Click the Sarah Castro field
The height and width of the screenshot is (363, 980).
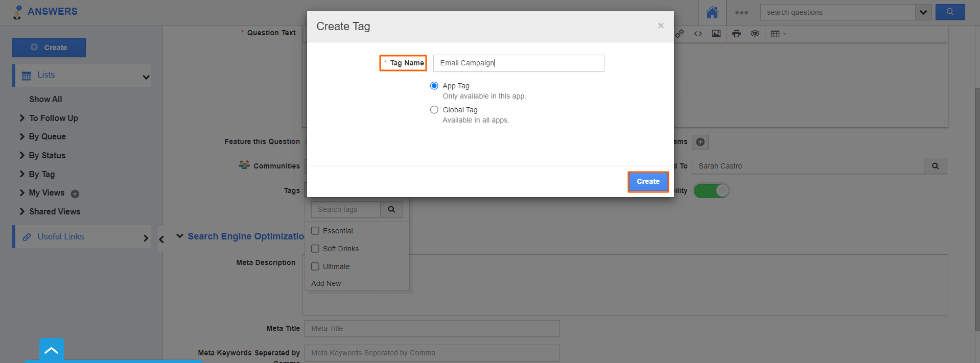tap(808, 166)
